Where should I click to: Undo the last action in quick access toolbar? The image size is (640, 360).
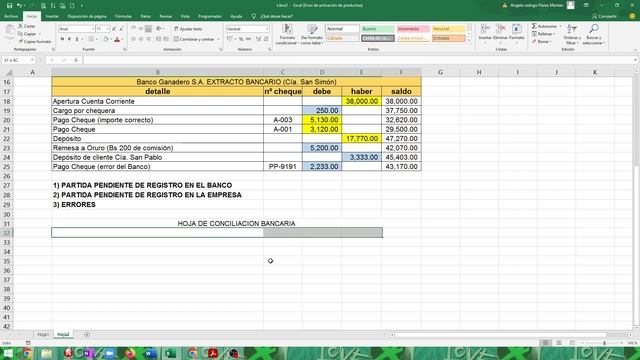19,6
